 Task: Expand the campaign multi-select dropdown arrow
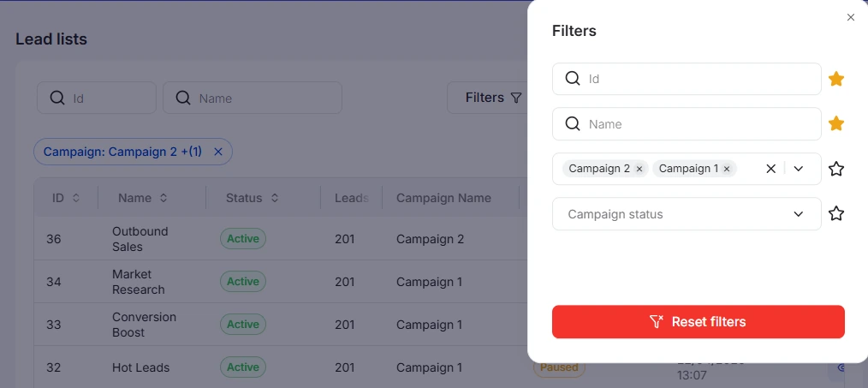pos(799,169)
